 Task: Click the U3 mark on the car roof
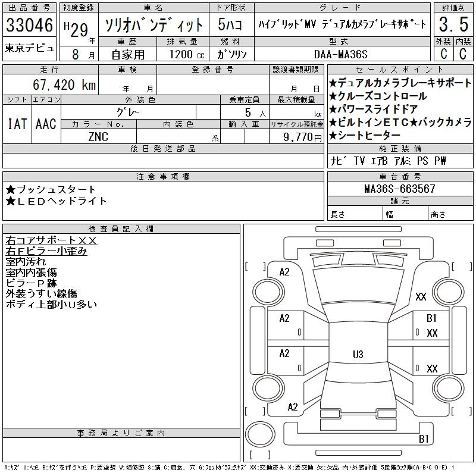[358, 355]
